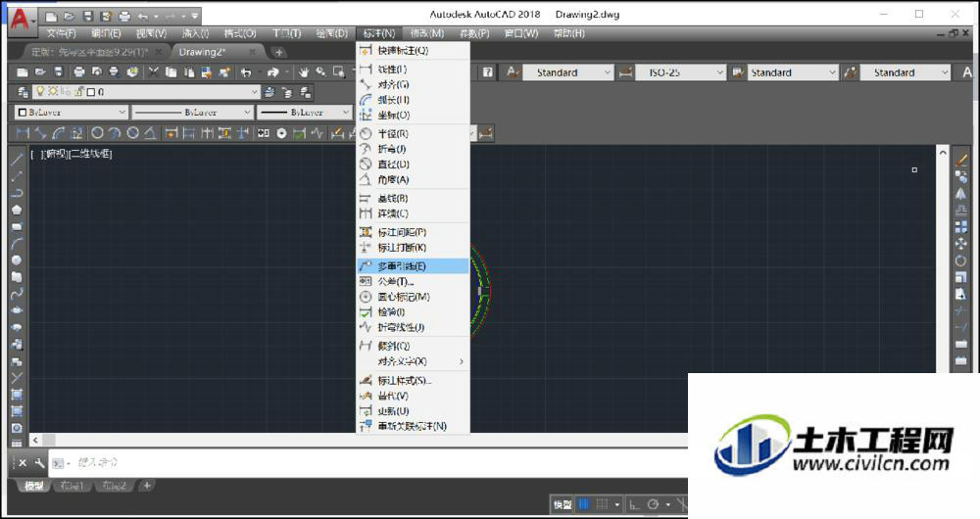Open the 文件(F) menu
This screenshot has height=519, width=980.
(61, 33)
